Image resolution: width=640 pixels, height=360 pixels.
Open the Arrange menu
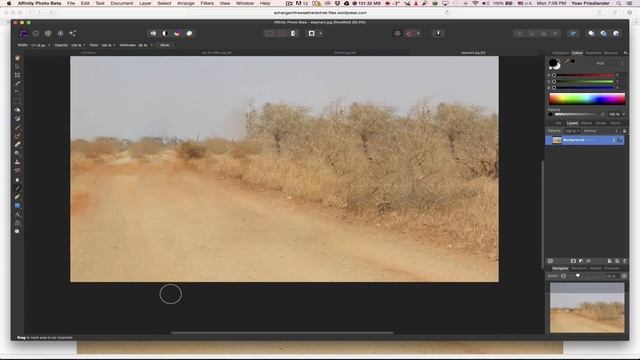[185, 3]
